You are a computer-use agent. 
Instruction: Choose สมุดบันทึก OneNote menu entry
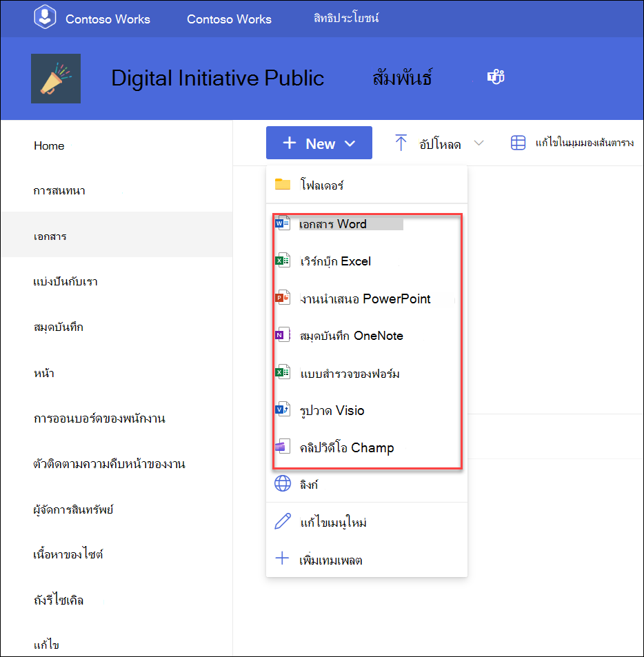tap(367, 336)
